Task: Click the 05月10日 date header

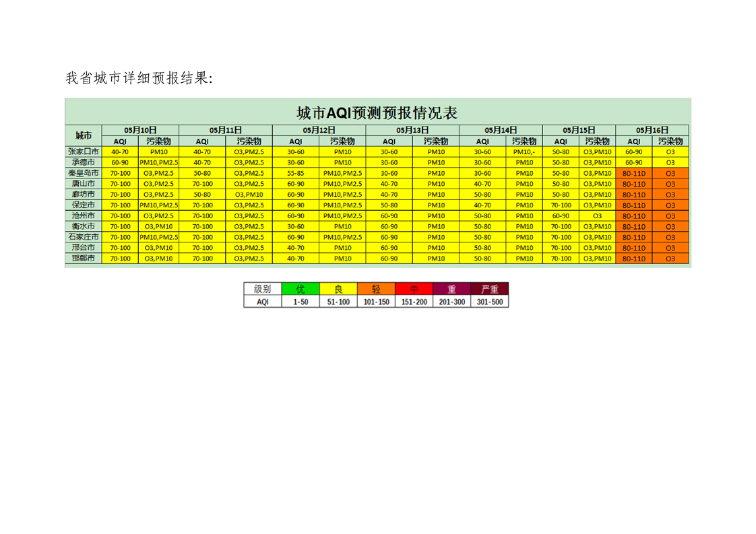Action: pyautogui.click(x=140, y=130)
